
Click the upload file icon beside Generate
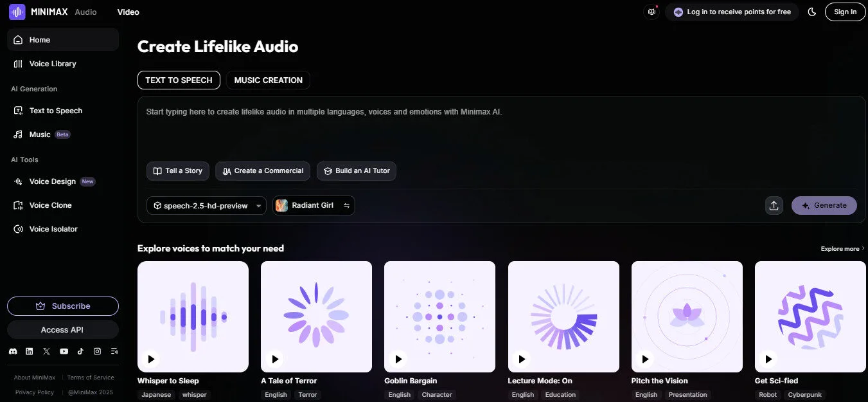tap(774, 205)
